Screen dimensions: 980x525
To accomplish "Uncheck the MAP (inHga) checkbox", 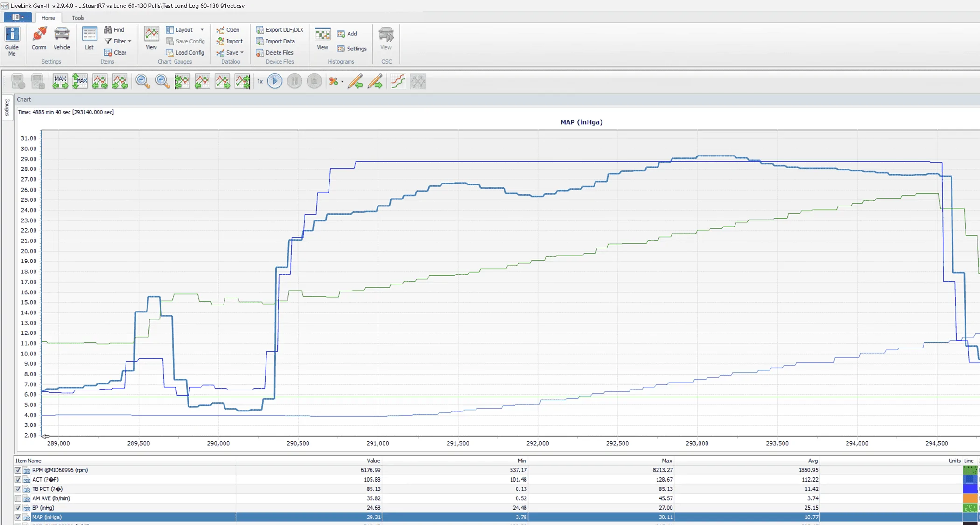I will point(18,517).
